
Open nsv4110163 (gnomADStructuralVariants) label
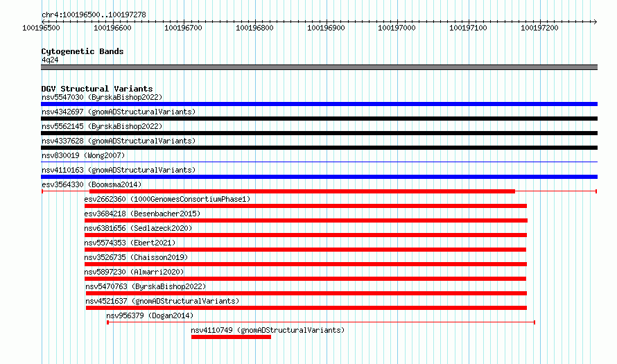tap(119, 170)
